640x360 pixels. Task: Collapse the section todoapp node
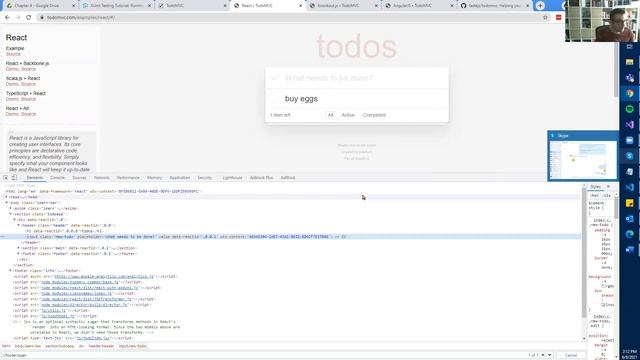click(11, 214)
